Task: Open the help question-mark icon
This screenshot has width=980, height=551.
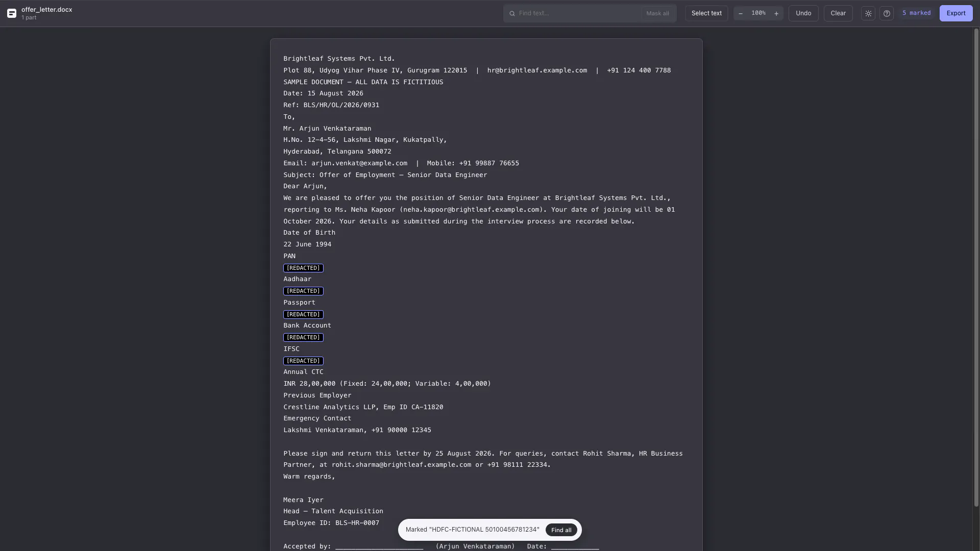Action: pos(887,14)
